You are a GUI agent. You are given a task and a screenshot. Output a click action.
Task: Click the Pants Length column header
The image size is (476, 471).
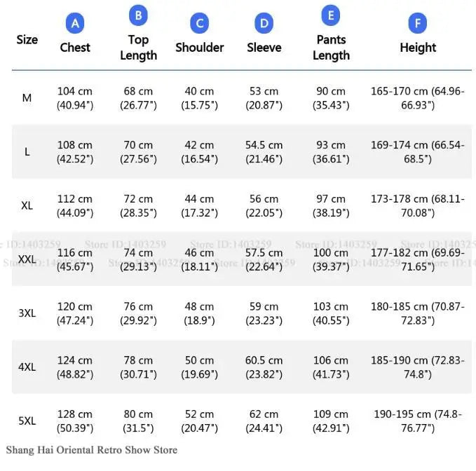(x=331, y=48)
